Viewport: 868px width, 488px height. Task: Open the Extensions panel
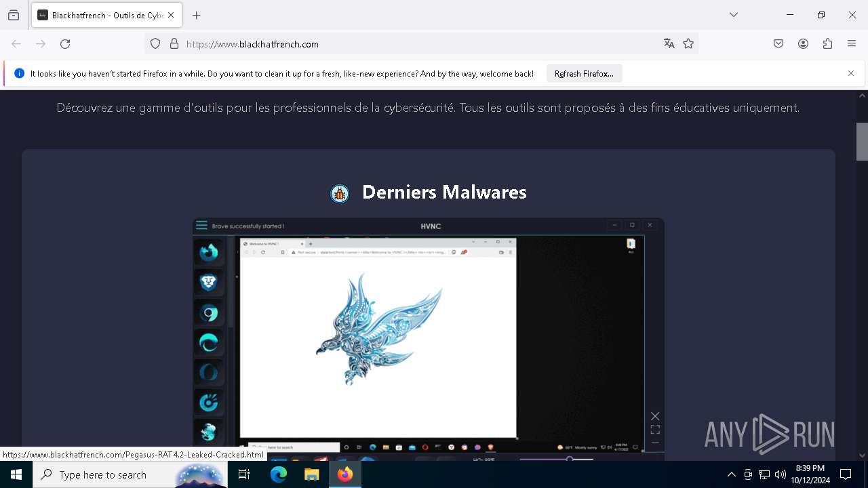click(827, 44)
